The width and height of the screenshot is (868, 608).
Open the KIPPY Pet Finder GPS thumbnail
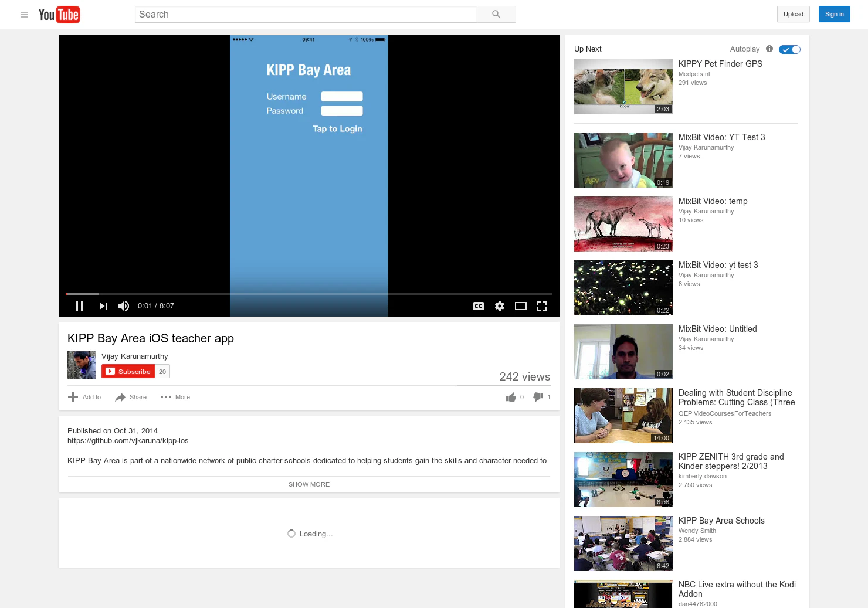point(623,87)
